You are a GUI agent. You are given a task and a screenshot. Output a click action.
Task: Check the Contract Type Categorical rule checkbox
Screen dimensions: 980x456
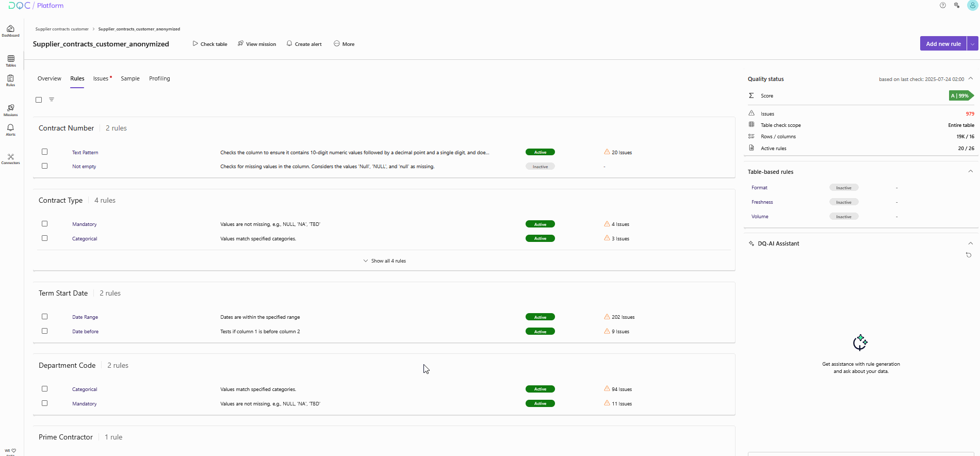(45, 238)
